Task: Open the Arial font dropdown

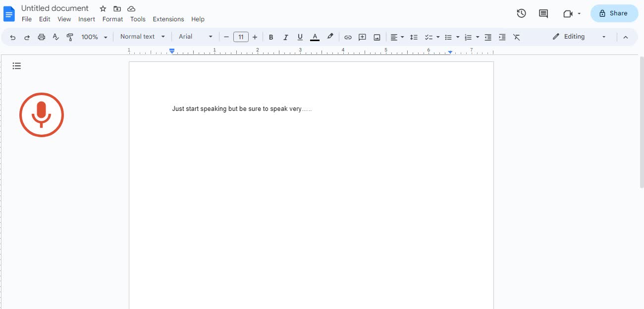Action: tap(195, 36)
